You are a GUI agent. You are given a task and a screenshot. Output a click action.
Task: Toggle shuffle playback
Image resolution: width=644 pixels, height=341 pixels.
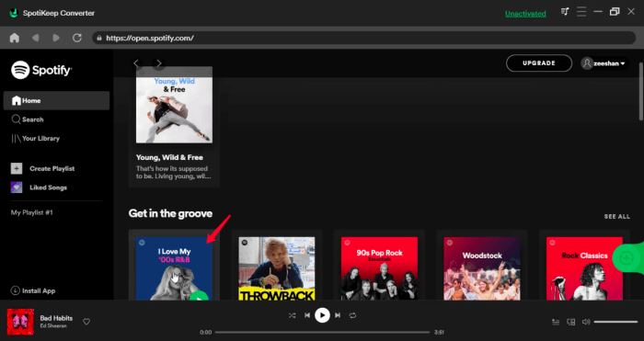click(292, 315)
